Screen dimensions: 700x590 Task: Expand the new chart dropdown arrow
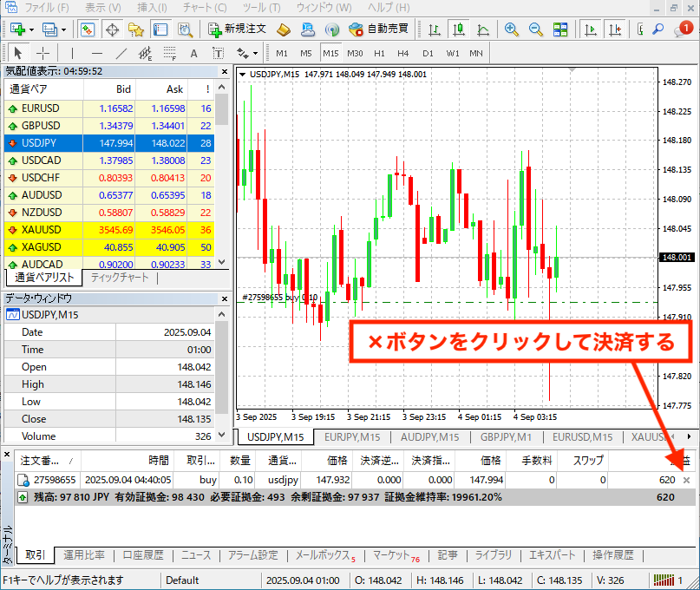pyautogui.click(x=31, y=29)
